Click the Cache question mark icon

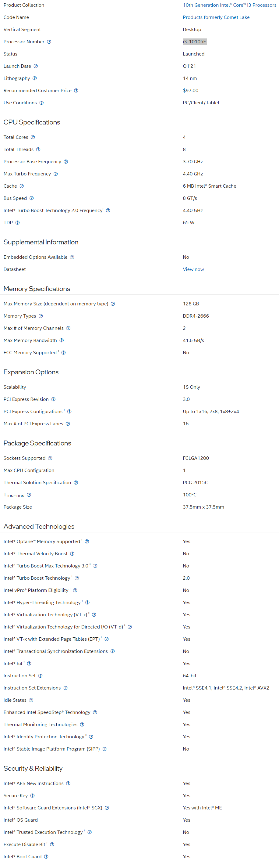tap(22, 186)
